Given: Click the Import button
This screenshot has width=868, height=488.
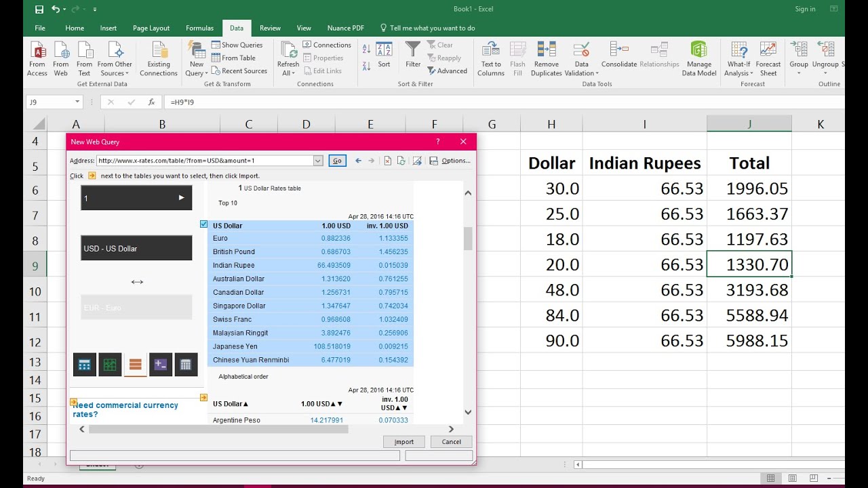Looking at the screenshot, I should click(404, 441).
